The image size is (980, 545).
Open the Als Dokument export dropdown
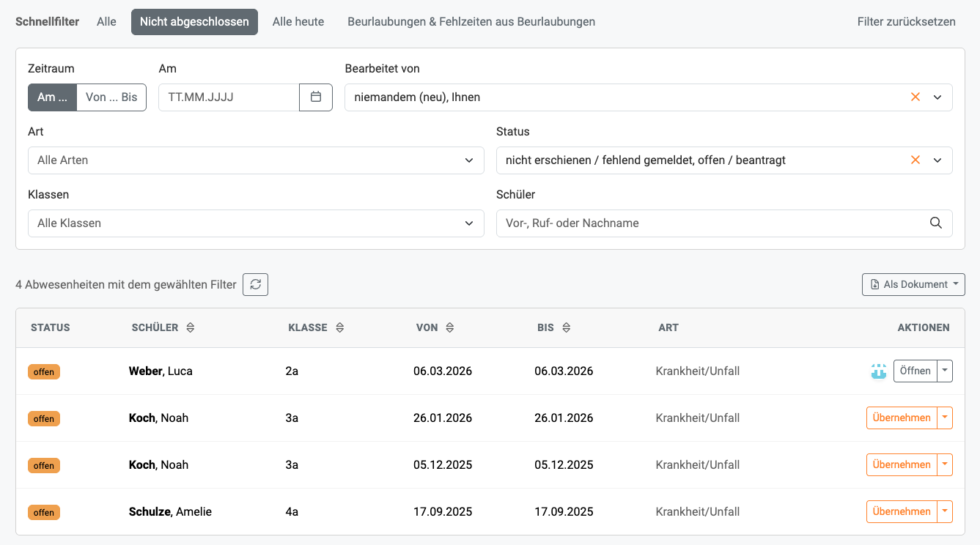click(913, 284)
